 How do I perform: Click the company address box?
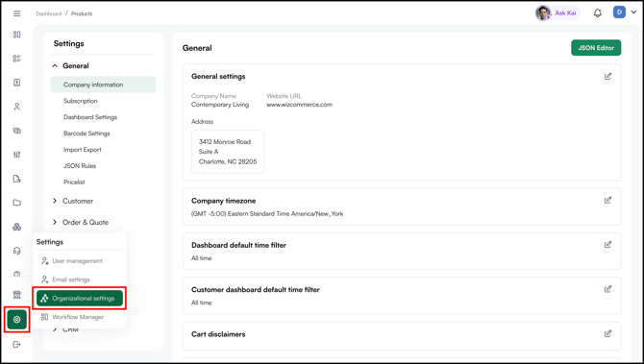228,152
